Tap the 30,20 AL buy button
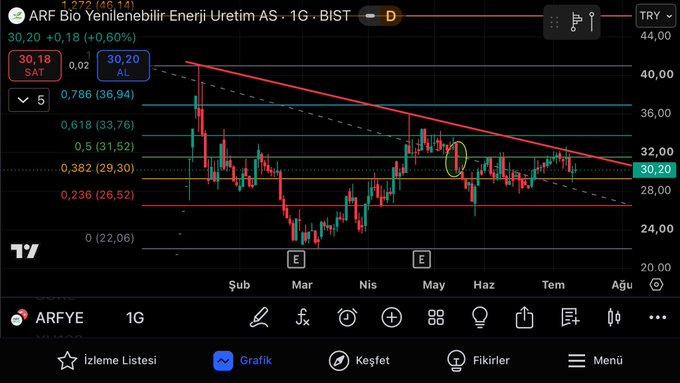 tap(123, 65)
